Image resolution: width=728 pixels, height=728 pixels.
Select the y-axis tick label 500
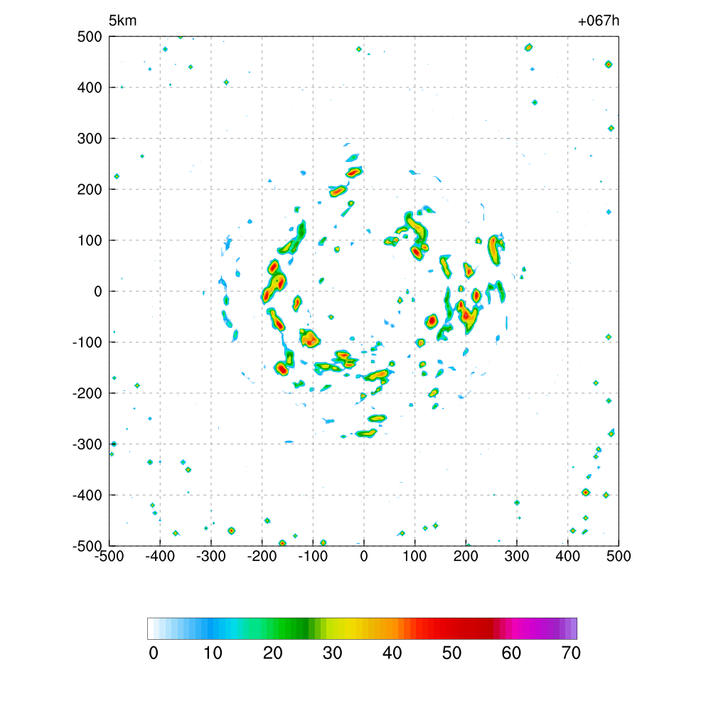pos(90,37)
